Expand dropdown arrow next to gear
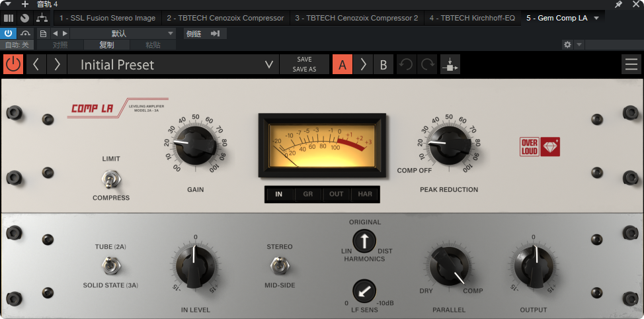 click(x=579, y=45)
